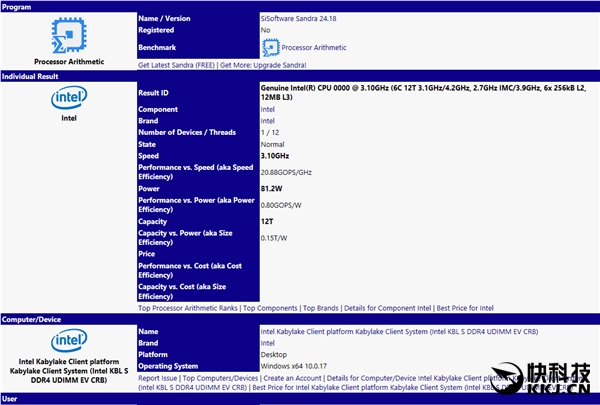Open Best Price for Intel link
The width and height of the screenshot is (600, 405).
coord(465,308)
